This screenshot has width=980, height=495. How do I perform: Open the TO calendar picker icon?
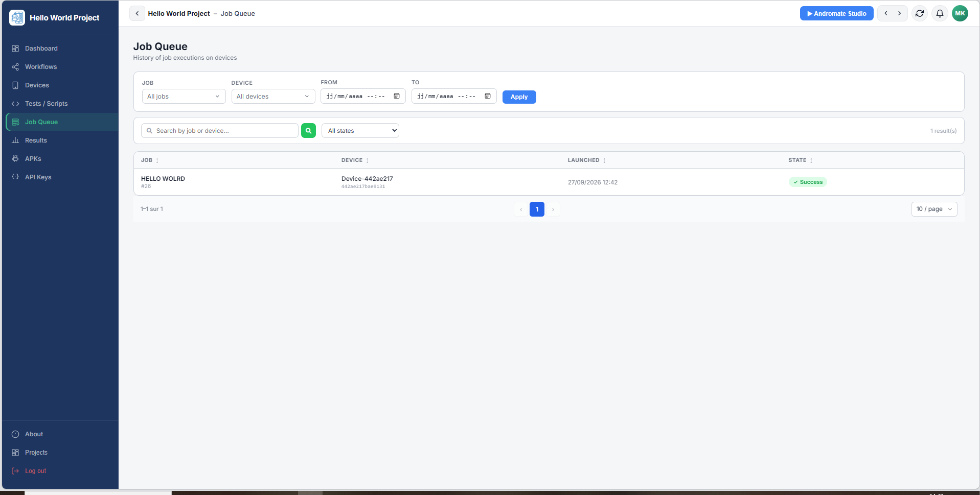pos(488,97)
